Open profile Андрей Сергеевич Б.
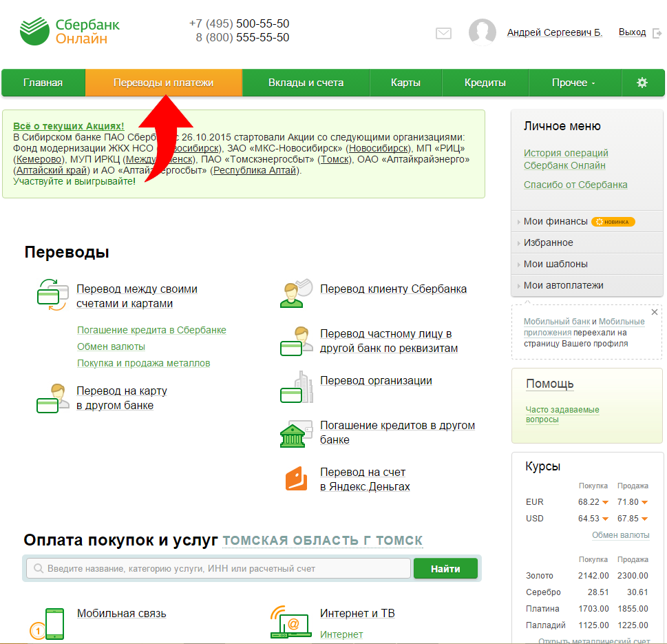667x644 pixels. pyautogui.click(x=555, y=32)
